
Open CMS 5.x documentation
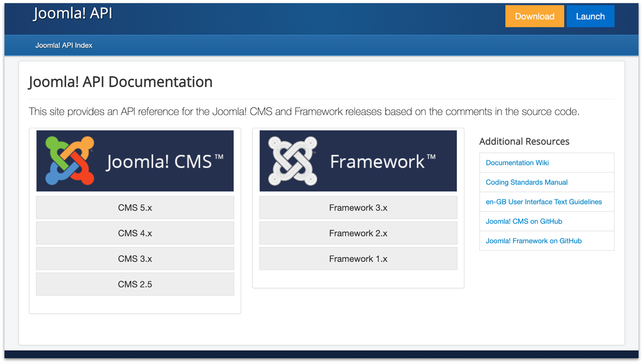click(x=135, y=207)
